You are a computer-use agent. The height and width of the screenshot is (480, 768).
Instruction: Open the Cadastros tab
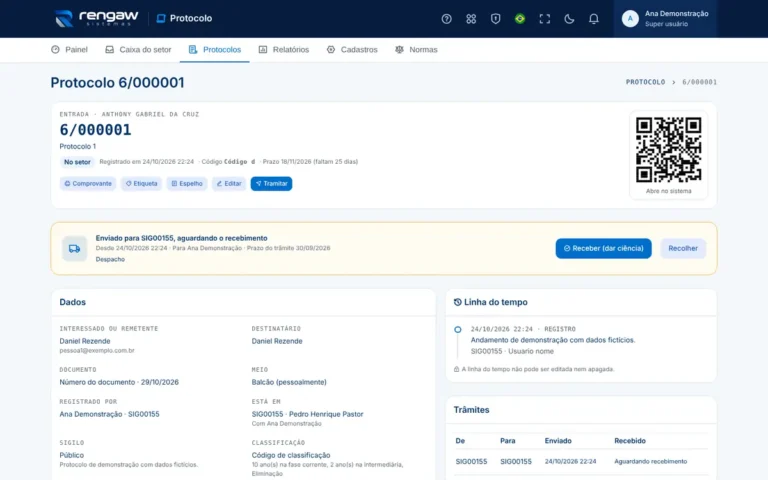(x=352, y=49)
